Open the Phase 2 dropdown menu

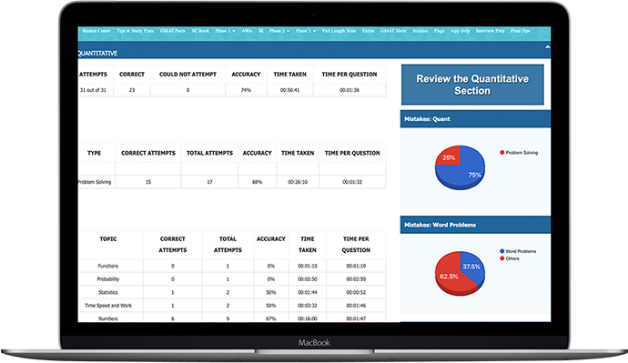pyautogui.click(x=280, y=31)
